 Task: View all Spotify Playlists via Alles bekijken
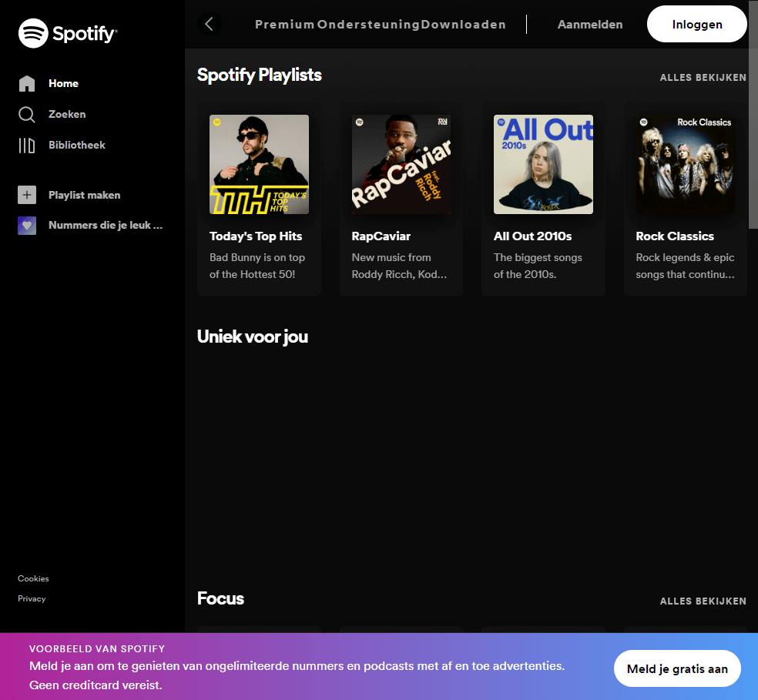coord(703,77)
